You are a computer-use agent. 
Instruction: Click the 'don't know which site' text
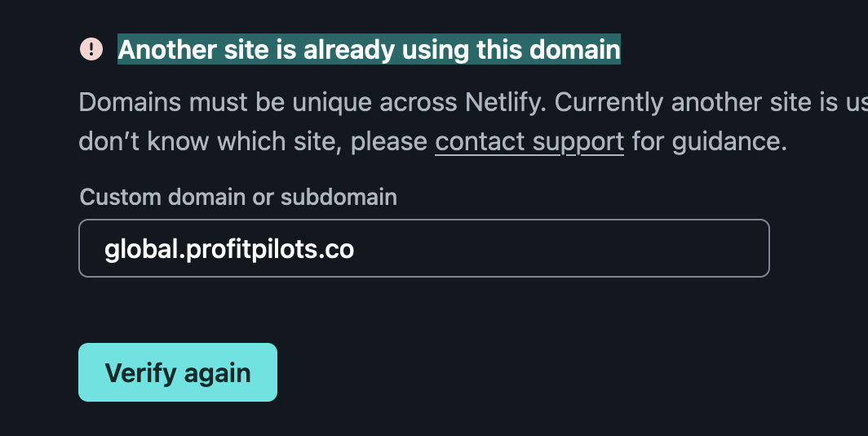coord(210,141)
